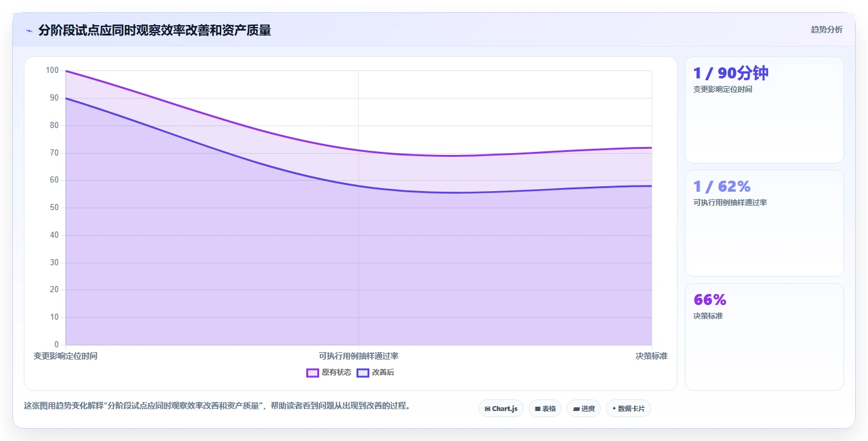Click the 变更影响定位时间 card caption
Image resolution: width=868 pixels, height=441 pixels.
(722, 89)
